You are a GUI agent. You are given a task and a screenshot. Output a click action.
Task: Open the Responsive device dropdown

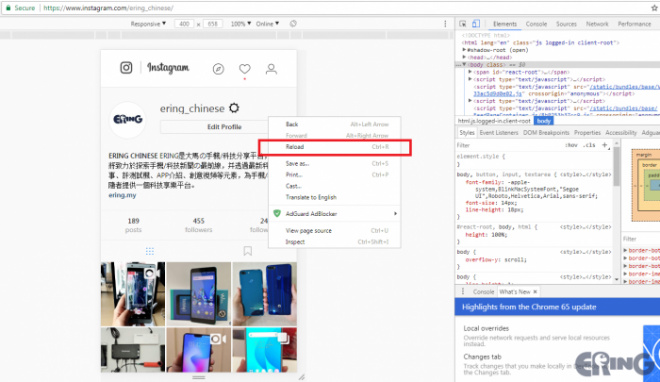[148, 24]
